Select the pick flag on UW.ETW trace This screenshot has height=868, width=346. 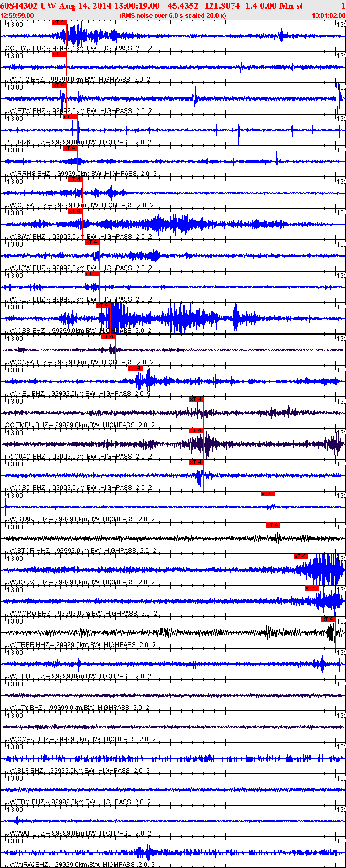(59, 85)
